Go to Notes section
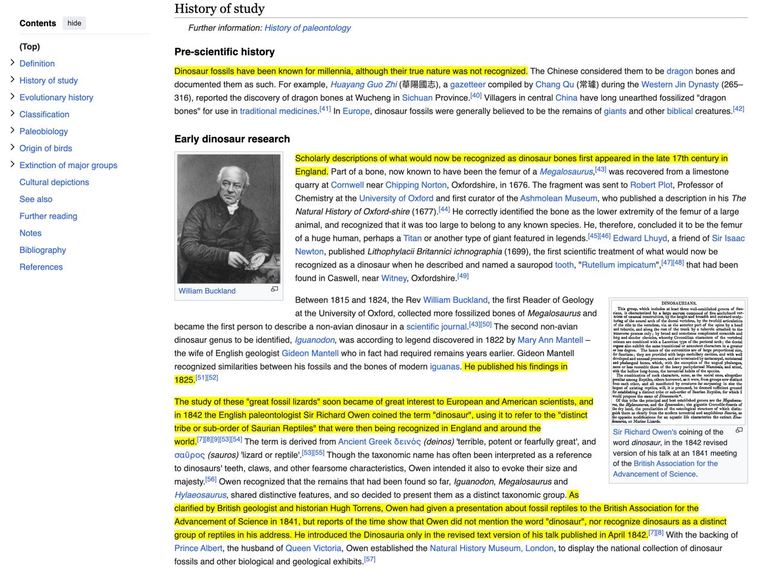The image size is (762, 573). pos(30,233)
